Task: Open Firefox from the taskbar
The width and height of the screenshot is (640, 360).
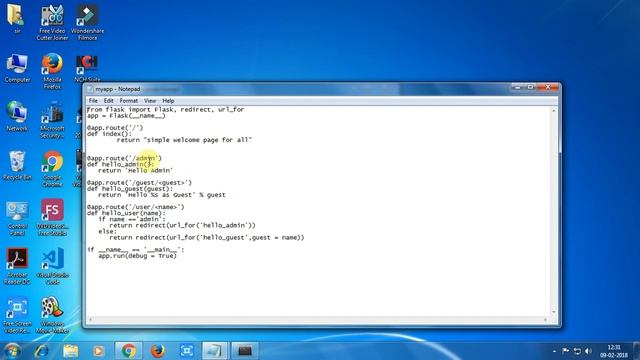Action: (158, 351)
